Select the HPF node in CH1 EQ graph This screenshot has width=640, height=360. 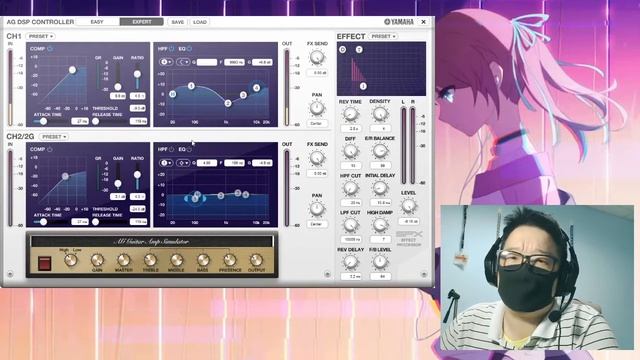coord(173,94)
